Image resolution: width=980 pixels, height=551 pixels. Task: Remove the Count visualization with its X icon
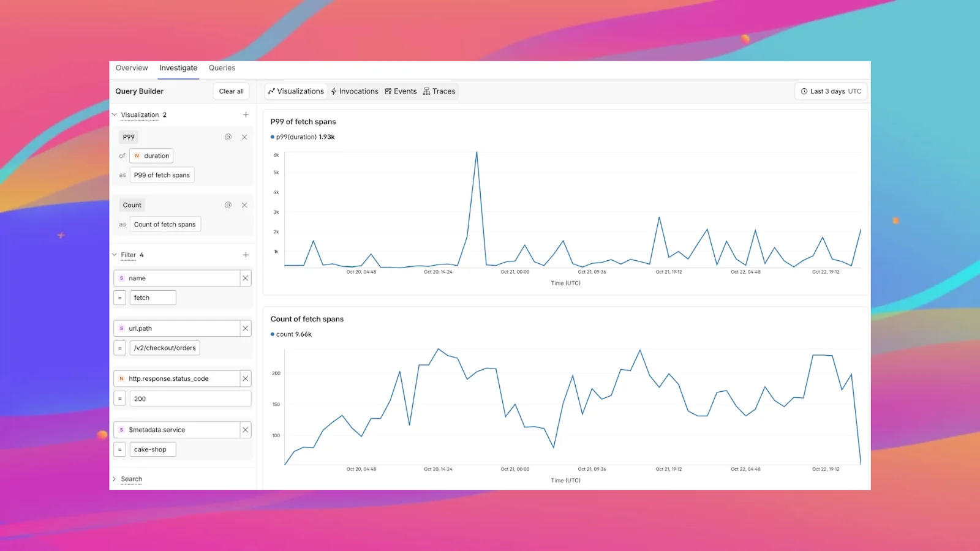[244, 205]
